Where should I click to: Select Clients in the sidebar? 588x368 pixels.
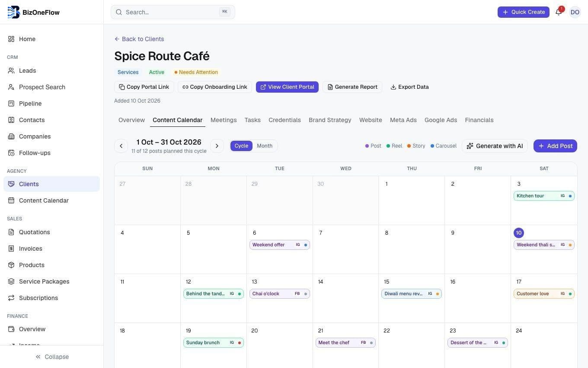(x=51, y=184)
